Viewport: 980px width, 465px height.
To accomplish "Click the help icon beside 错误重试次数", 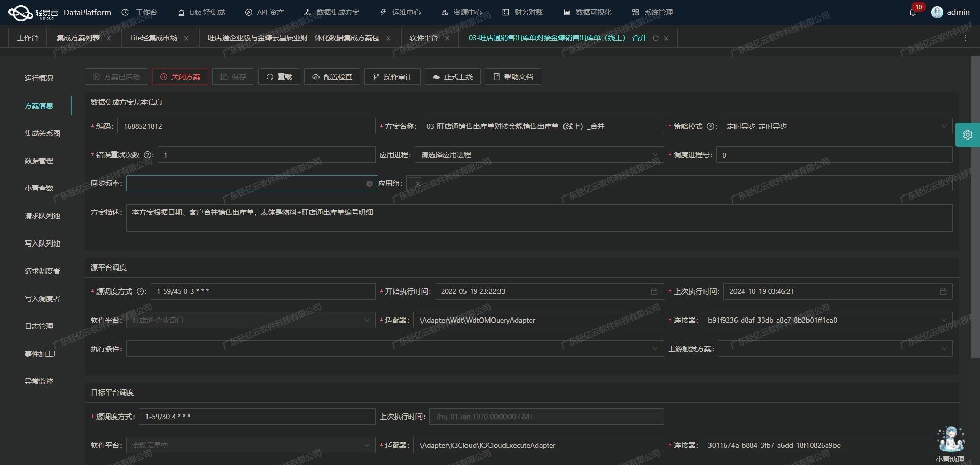I will pos(148,155).
